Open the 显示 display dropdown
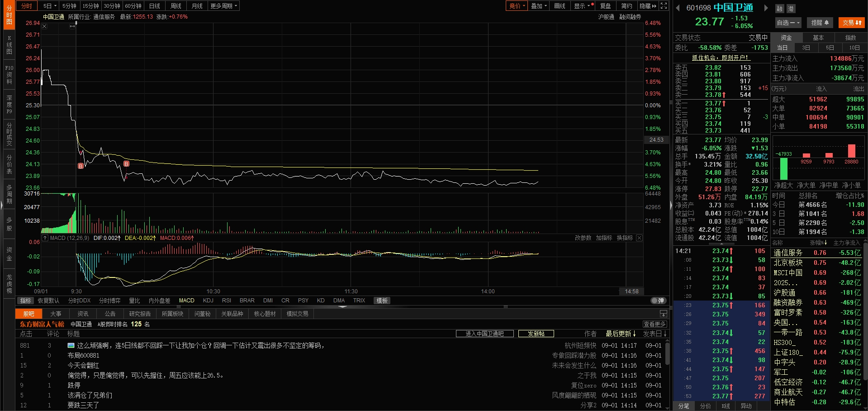Image resolution: width=868 pixels, height=411 pixels. [582, 6]
